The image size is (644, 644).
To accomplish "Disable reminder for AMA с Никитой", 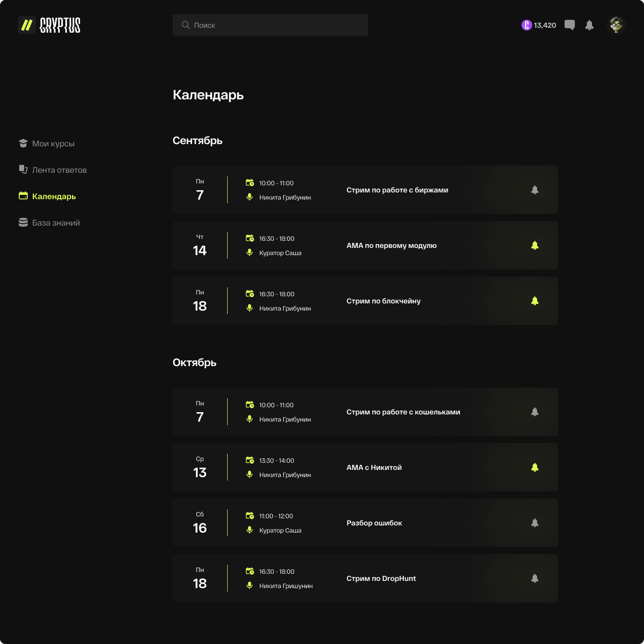I will (535, 467).
